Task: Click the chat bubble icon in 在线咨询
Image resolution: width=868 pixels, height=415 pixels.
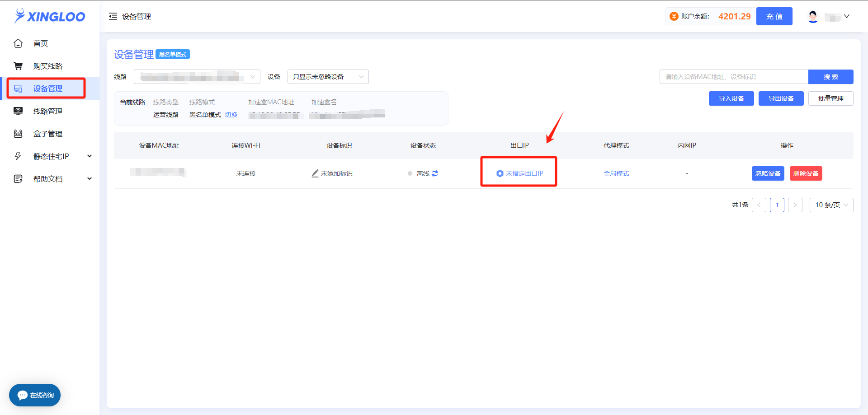Action: 23,395
